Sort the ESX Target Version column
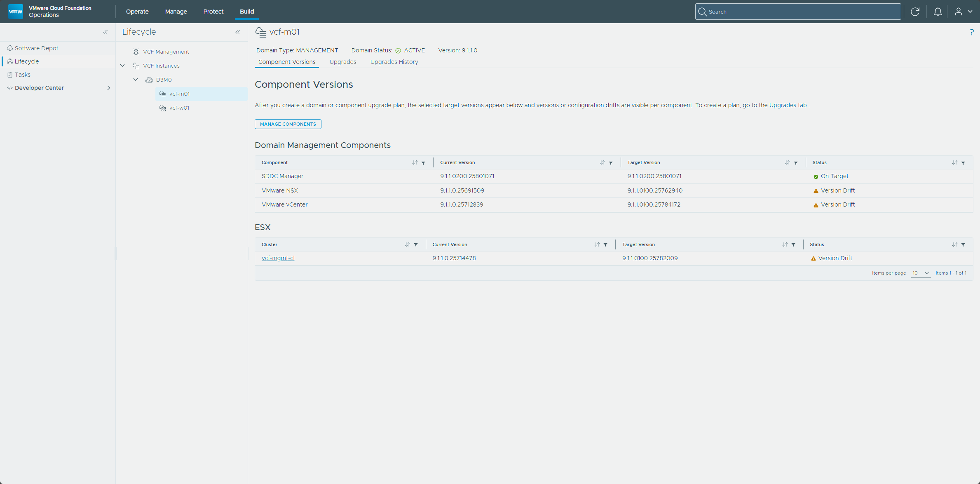980x484 pixels. point(785,245)
